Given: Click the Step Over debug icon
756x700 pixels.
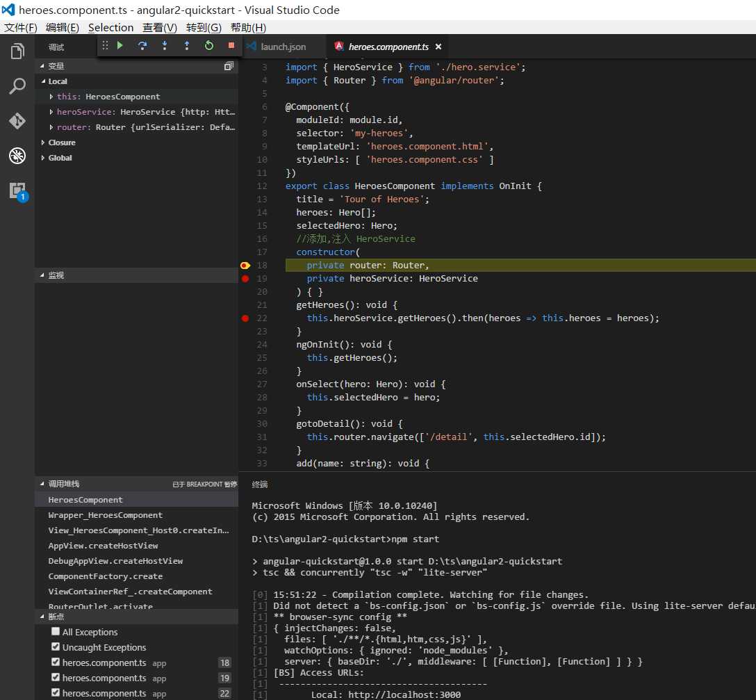Looking at the screenshot, I should coord(142,45).
